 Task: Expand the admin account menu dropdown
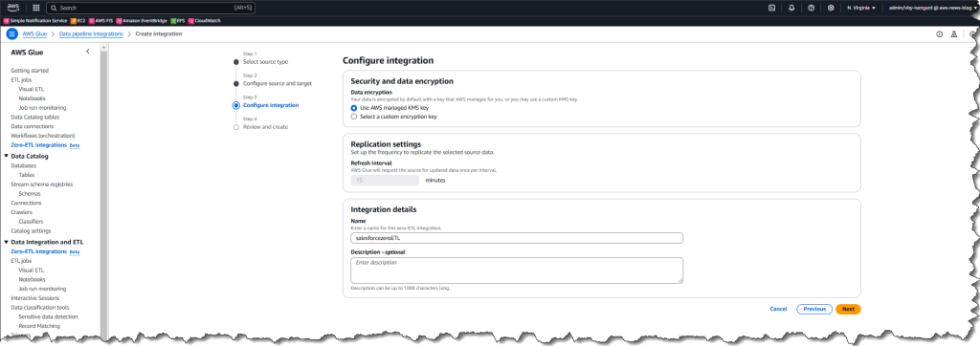coord(932,8)
